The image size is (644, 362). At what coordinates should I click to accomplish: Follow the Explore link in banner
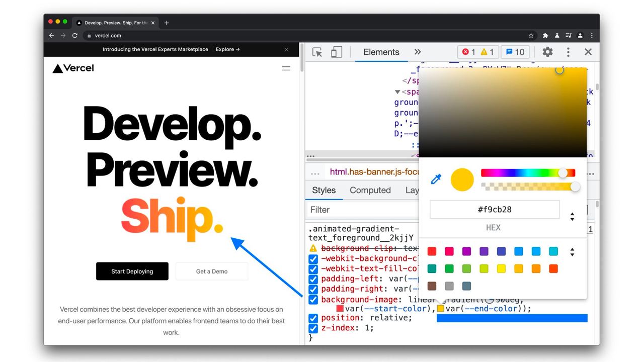point(228,49)
